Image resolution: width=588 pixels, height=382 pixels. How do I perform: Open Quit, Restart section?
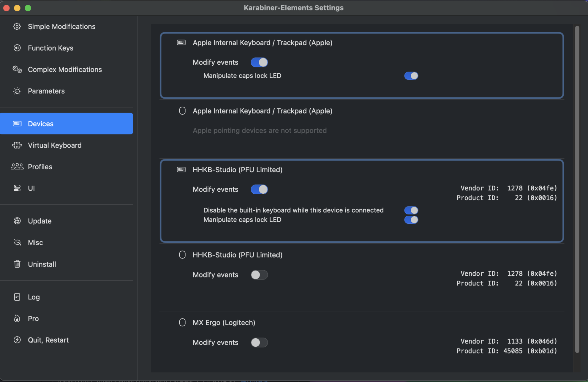pyautogui.click(x=67, y=340)
